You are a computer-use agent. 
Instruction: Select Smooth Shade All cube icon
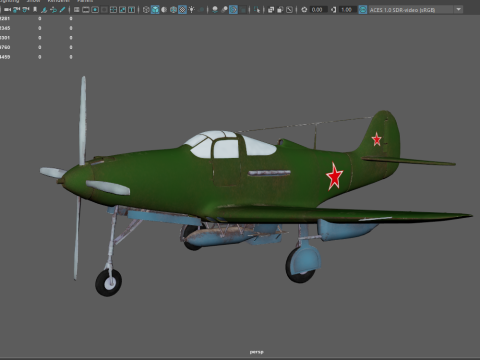click(155, 10)
